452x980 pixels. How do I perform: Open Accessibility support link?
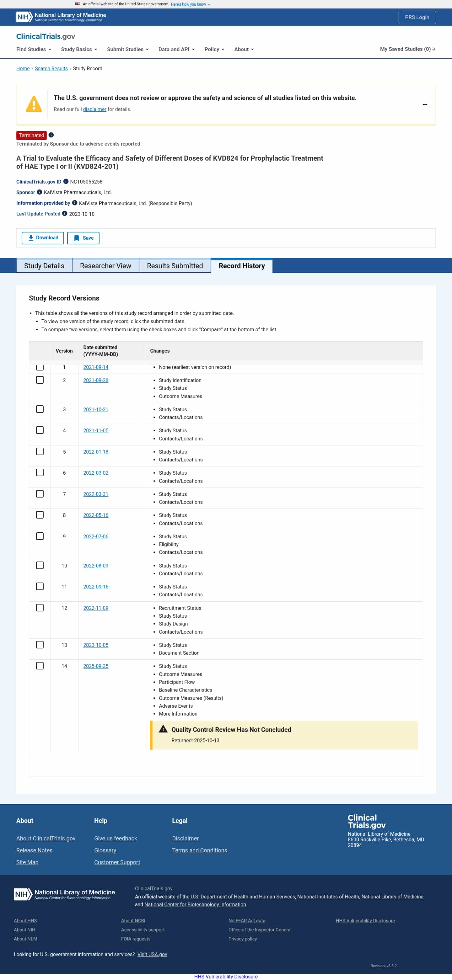pyautogui.click(x=143, y=929)
